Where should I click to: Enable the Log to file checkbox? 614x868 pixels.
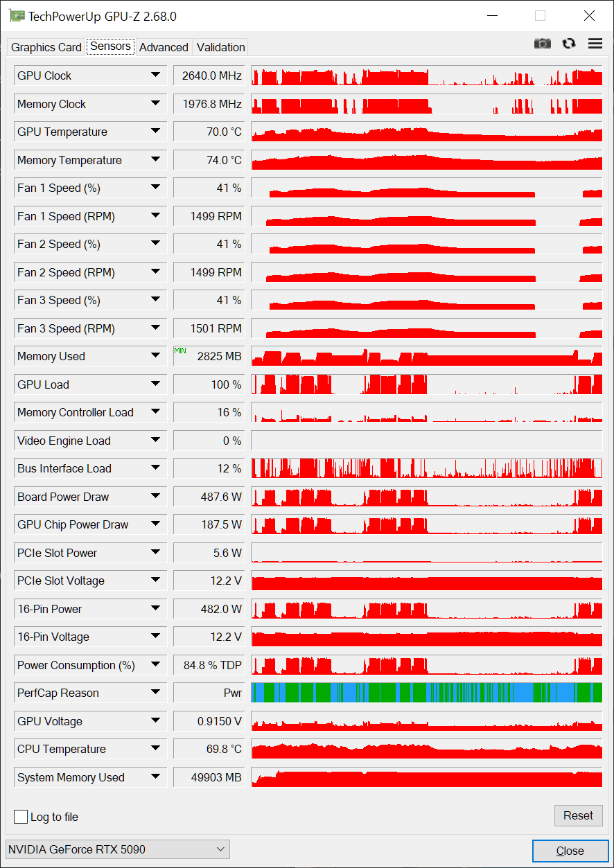(x=21, y=817)
